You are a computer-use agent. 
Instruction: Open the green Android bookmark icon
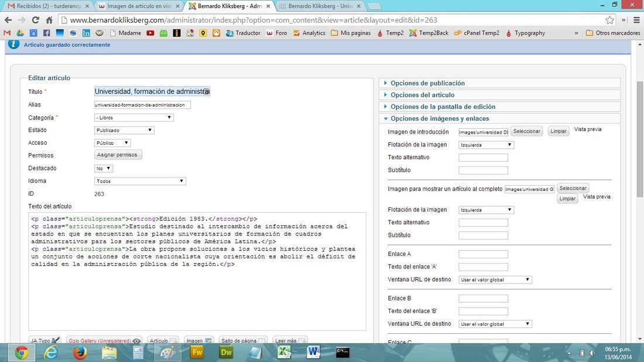pos(163,33)
